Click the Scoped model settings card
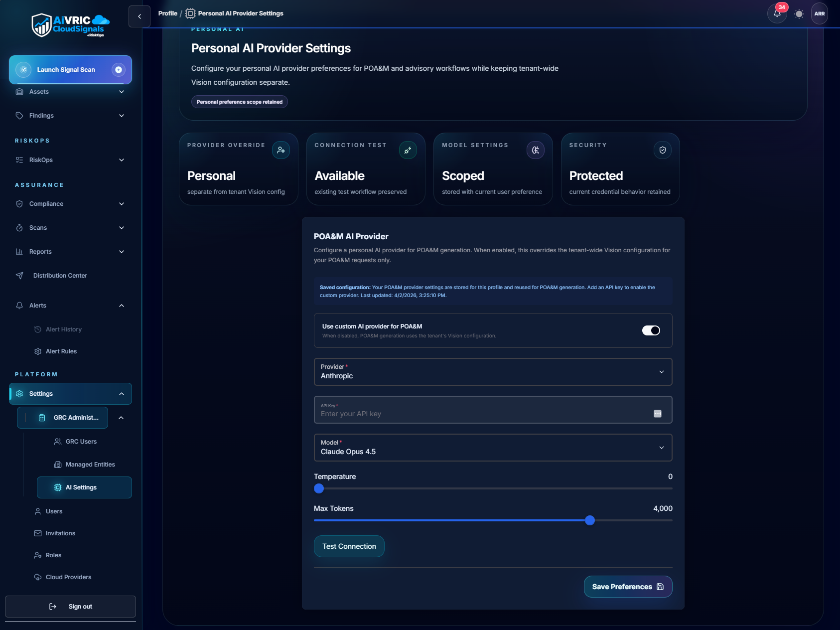Screen dimensions: 840x630 (x=493, y=168)
